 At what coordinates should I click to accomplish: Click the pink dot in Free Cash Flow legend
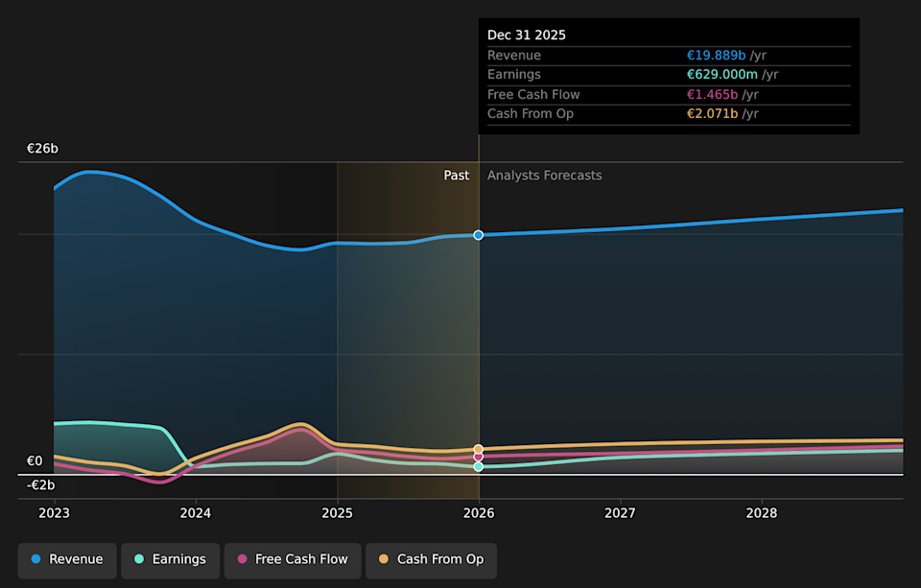[243, 559]
